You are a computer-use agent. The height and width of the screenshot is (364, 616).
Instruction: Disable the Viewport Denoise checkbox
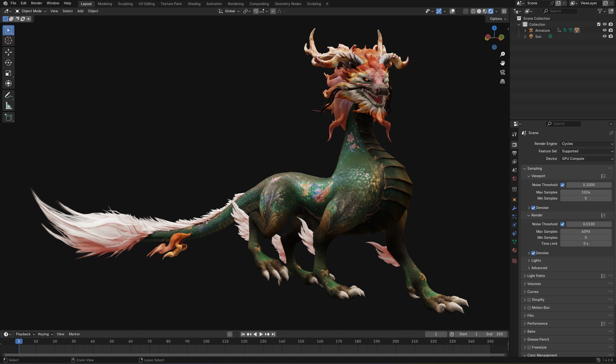[x=533, y=208]
